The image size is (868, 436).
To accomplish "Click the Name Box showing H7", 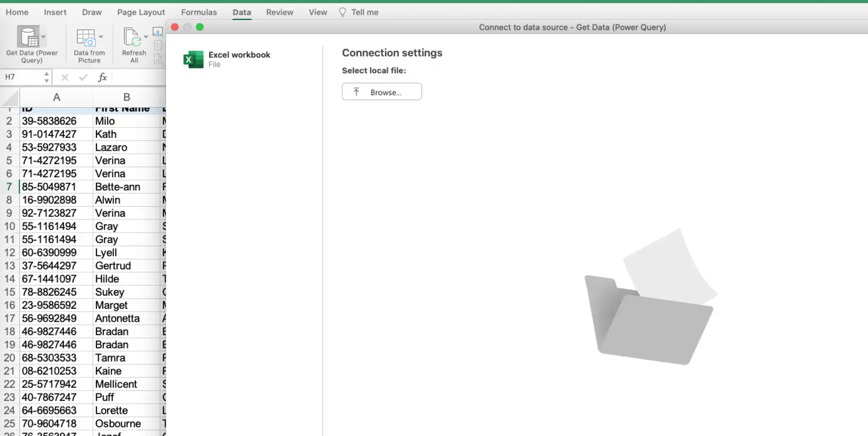I will (x=22, y=77).
